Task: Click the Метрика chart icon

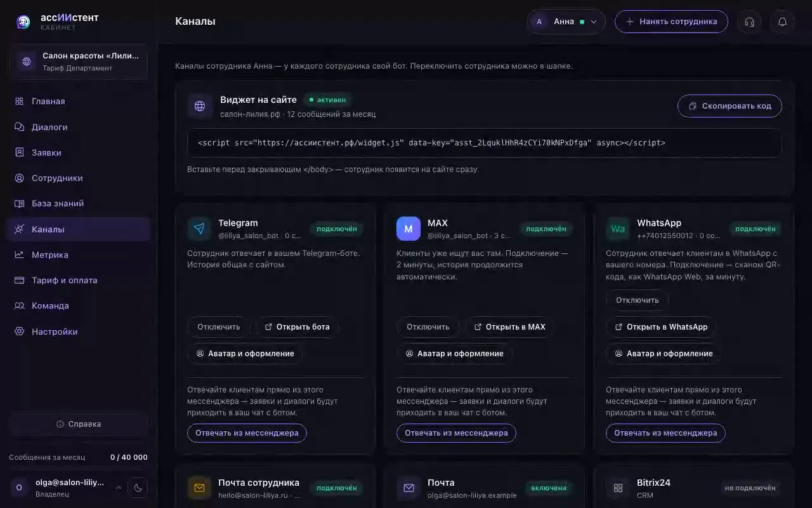Action: [x=19, y=255]
